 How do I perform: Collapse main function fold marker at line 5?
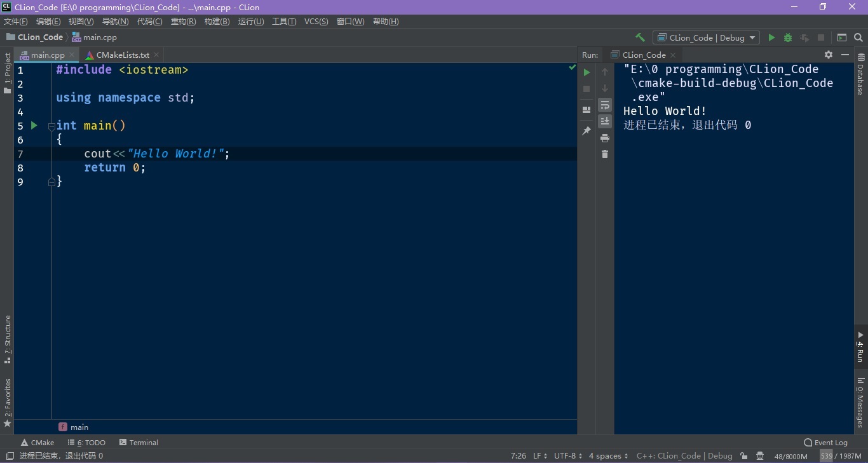point(51,126)
